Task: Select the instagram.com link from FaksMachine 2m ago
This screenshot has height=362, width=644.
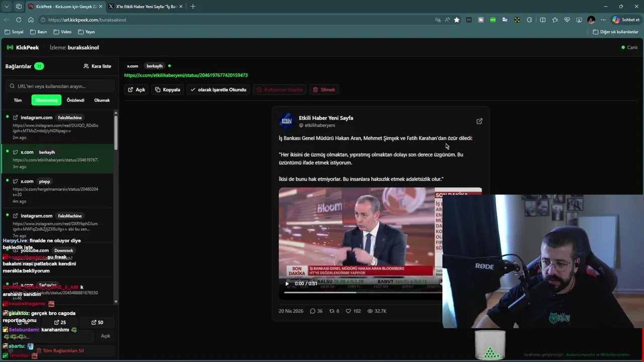Action: click(x=57, y=127)
